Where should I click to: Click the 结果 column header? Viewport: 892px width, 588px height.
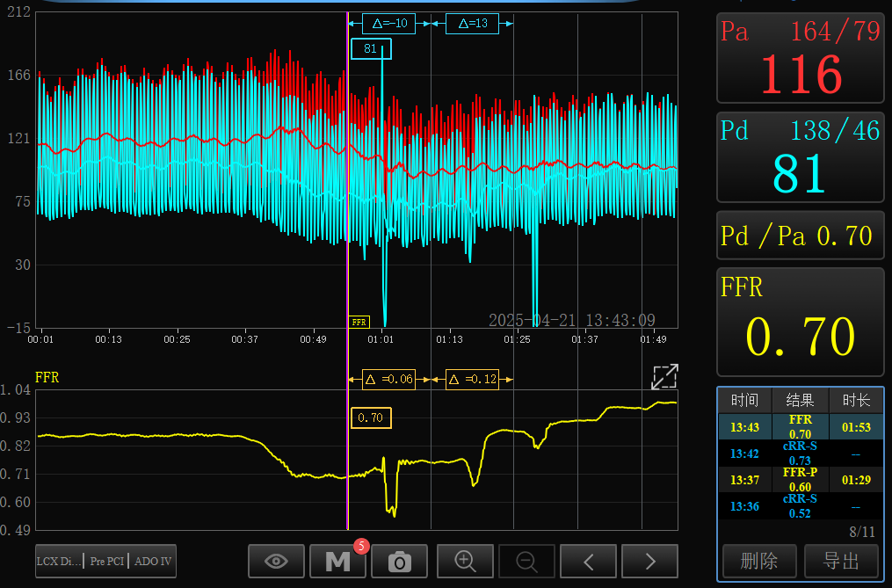pyautogui.click(x=800, y=401)
